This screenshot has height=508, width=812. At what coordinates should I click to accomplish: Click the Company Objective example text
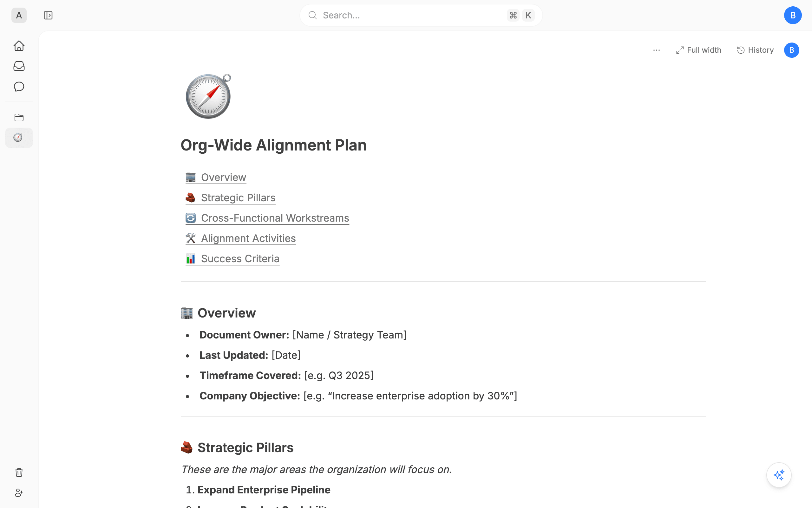pyautogui.click(x=410, y=396)
